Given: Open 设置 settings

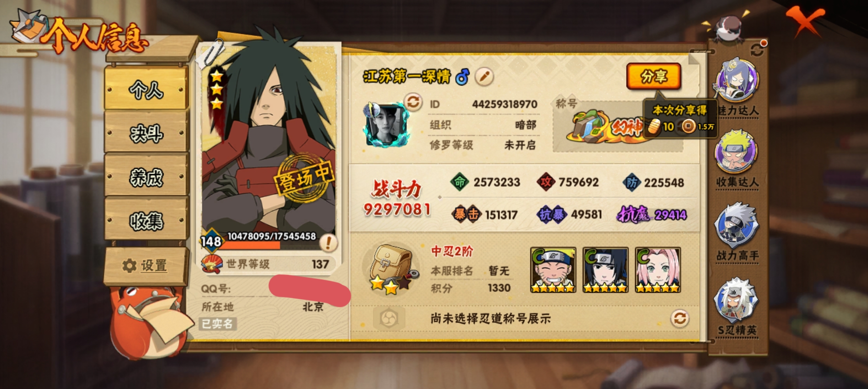Looking at the screenshot, I should pos(147,266).
